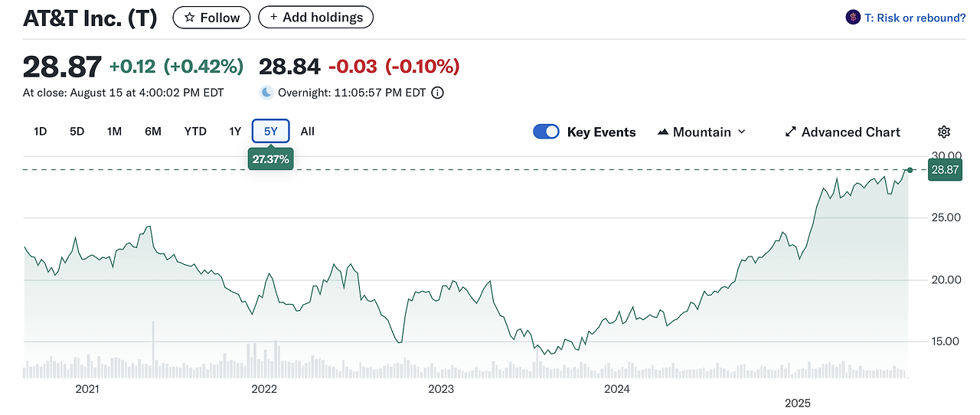The width and height of the screenshot is (980, 415).
Task: Click the overnight info circle icon
Action: pyautogui.click(x=437, y=93)
